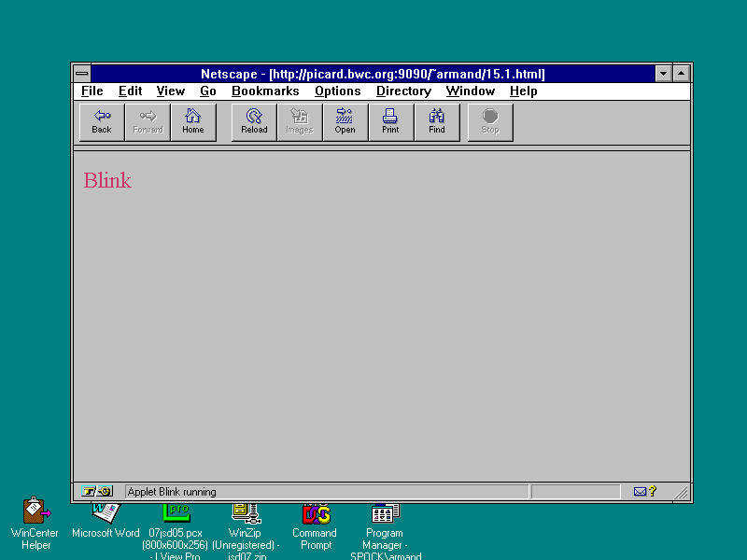747x560 pixels.
Task: Show the Help menu
Action: coord(523,91)
